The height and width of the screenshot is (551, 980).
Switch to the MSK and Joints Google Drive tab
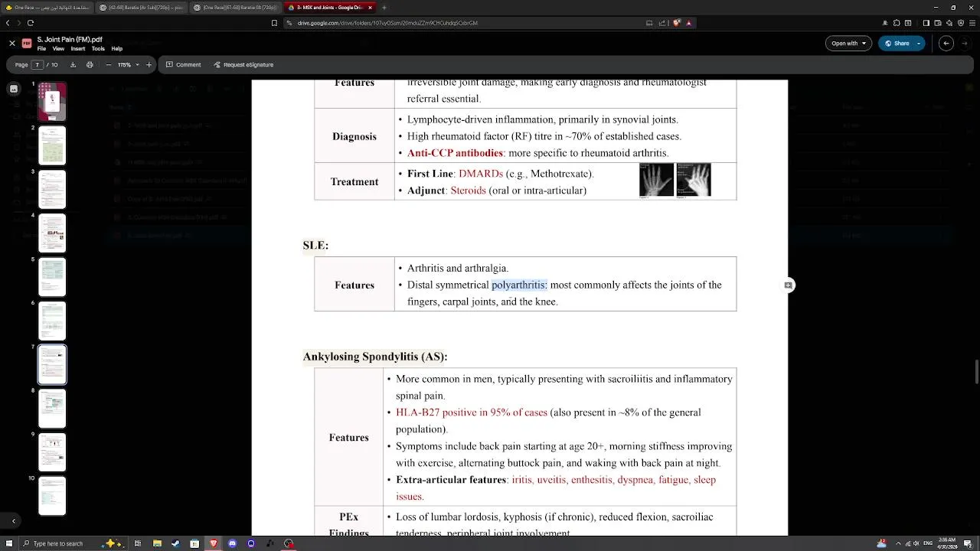tap(329, 8)
